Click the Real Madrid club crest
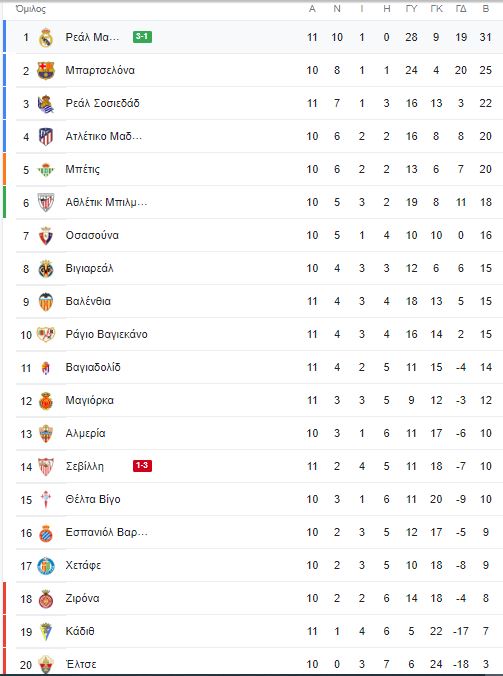 click(46, 38)
